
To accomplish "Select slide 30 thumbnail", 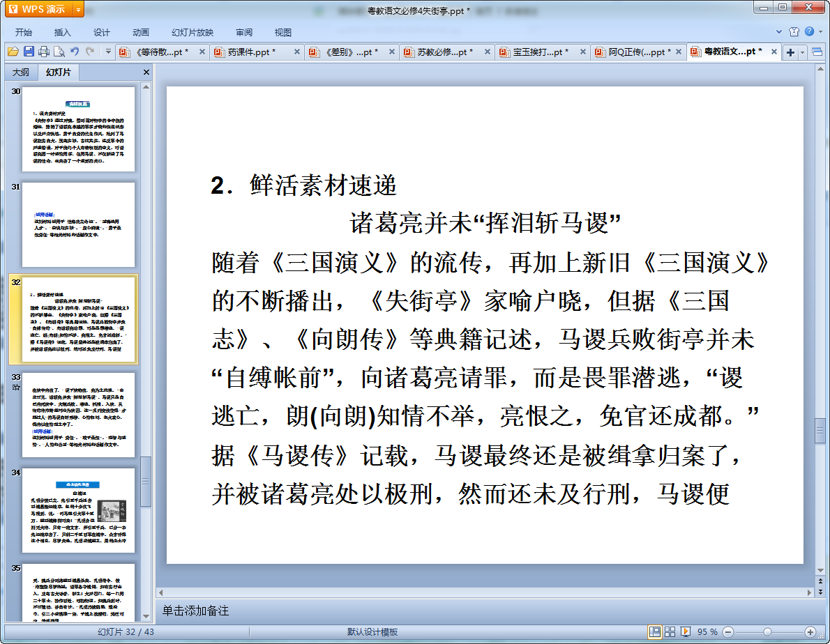I will click(x=78, y=129).
